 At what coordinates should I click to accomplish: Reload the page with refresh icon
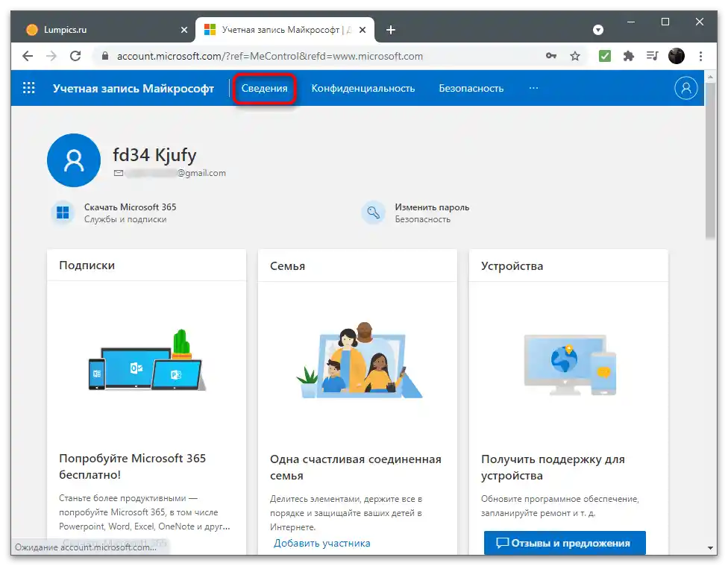pos(75,56)
